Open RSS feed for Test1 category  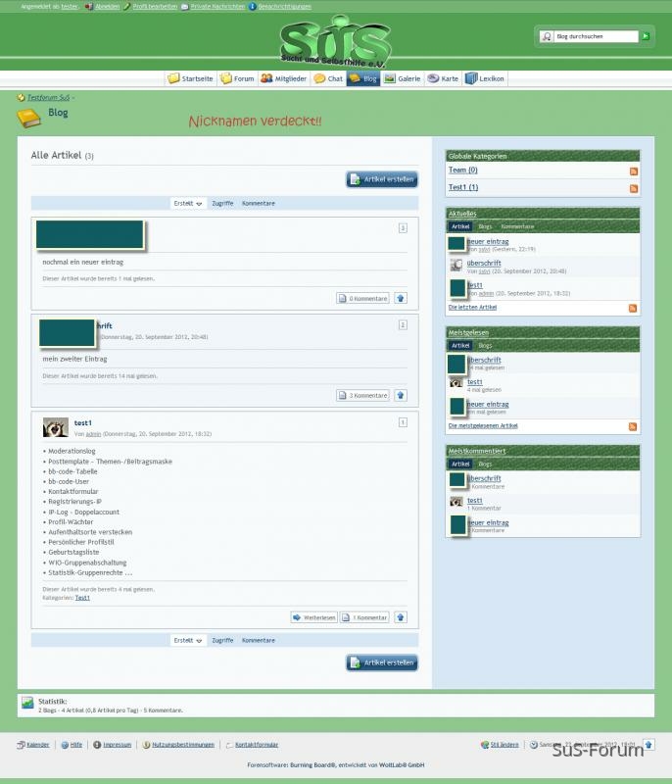point(634,188)
